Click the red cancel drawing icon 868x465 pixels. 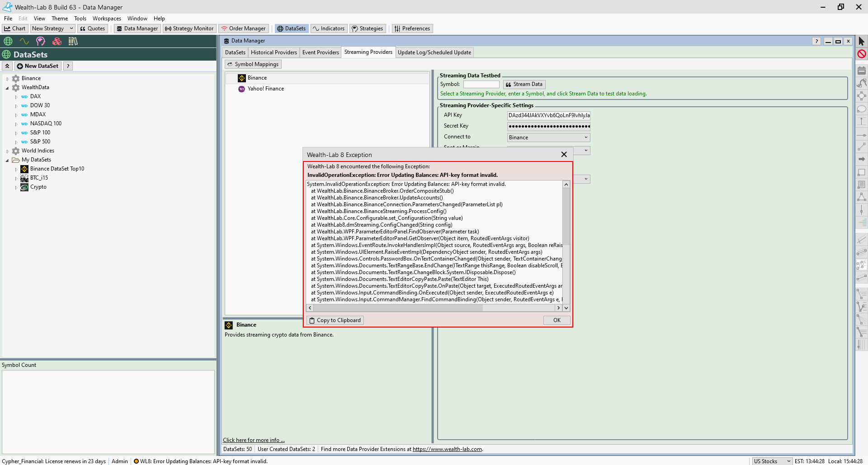(861, 54)
